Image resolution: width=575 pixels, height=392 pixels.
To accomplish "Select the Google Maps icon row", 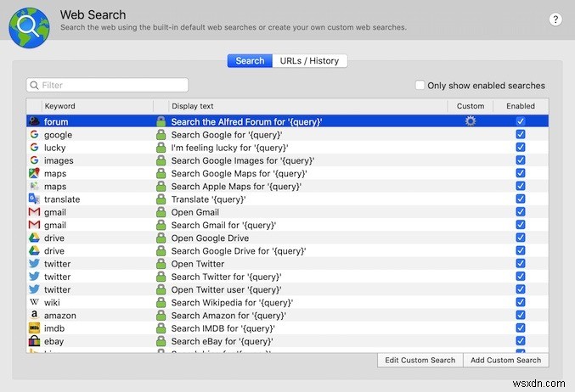I will coord(34,173).
